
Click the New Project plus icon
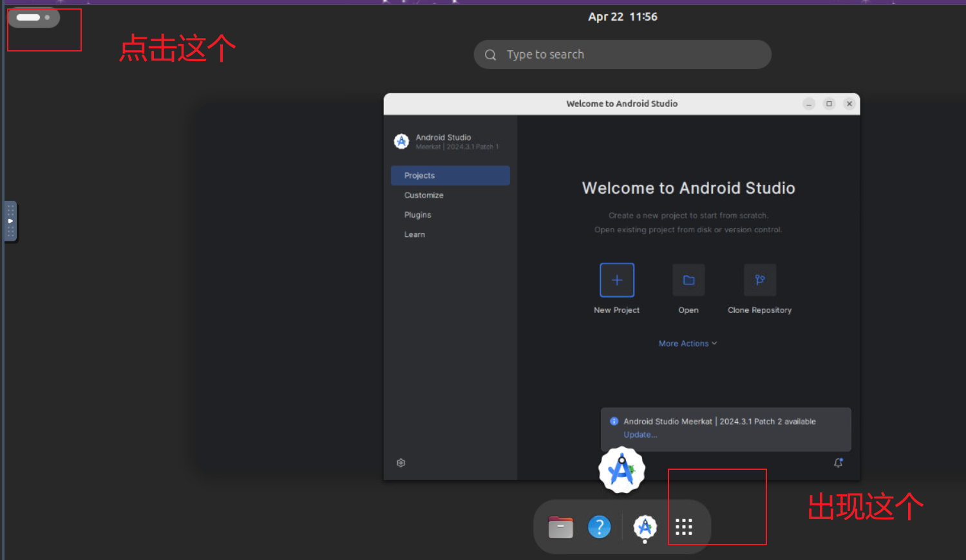pyautogui.click(x=617, y=280)
